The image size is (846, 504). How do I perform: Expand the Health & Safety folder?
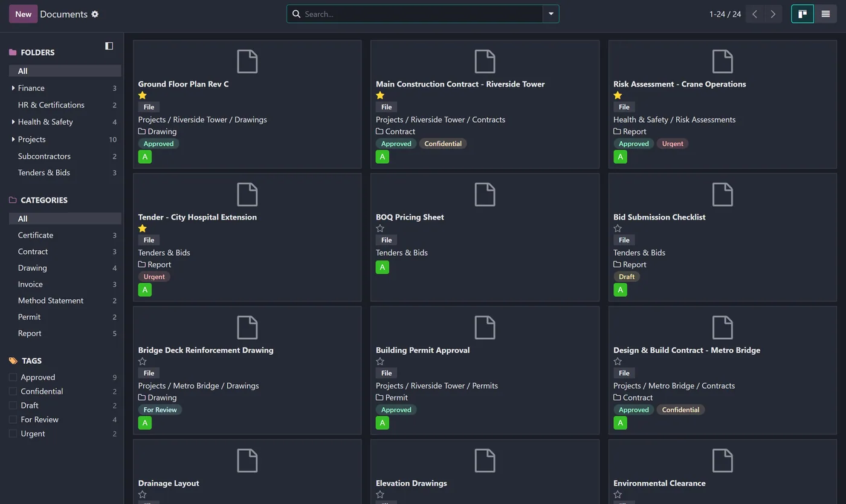click(x=13, y=122)
